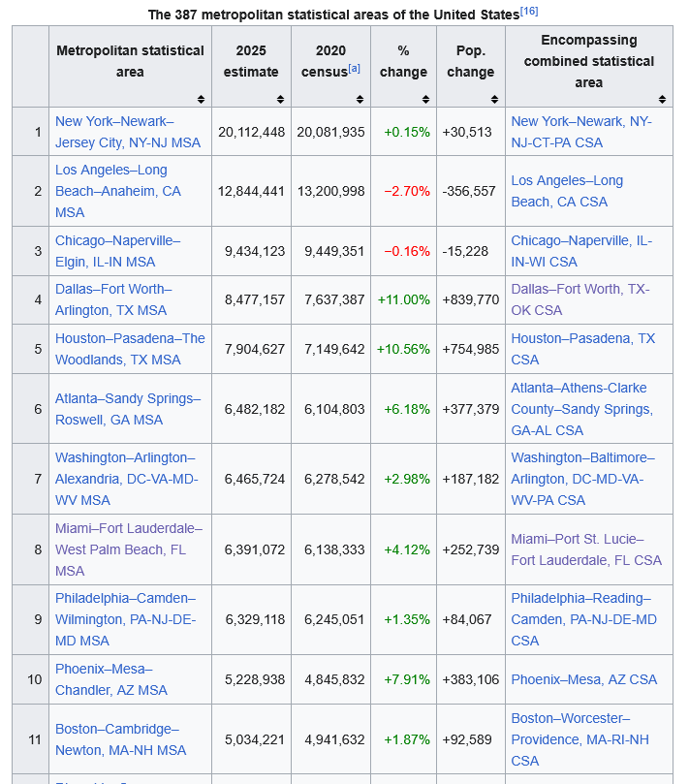Viewport: 689px width, 784px height.
Task: Click the 4,845,832 census cell
Action: click(330, 679)
